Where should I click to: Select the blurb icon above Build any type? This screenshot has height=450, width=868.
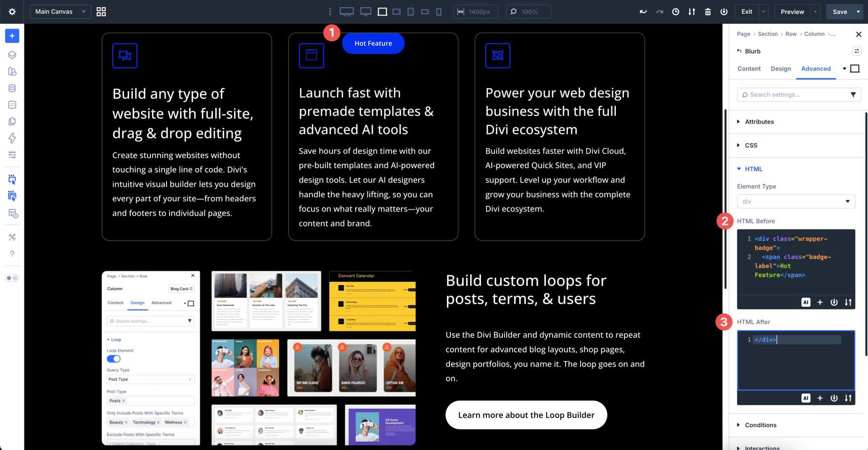coord(125,55)
